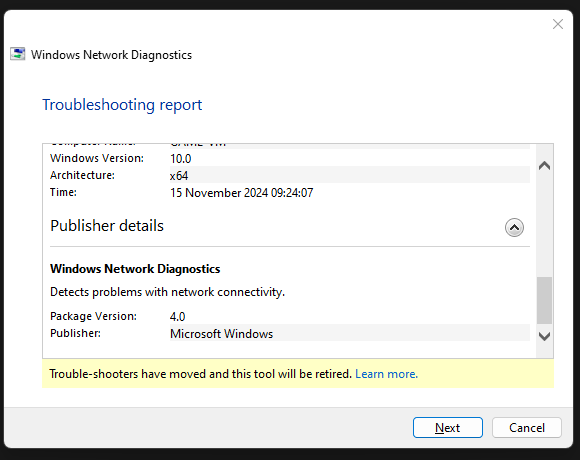Close the diagnostics dialog with the X
Image resolution: width=580 pixels, height=460 pixels.
[x=557, y=24]
